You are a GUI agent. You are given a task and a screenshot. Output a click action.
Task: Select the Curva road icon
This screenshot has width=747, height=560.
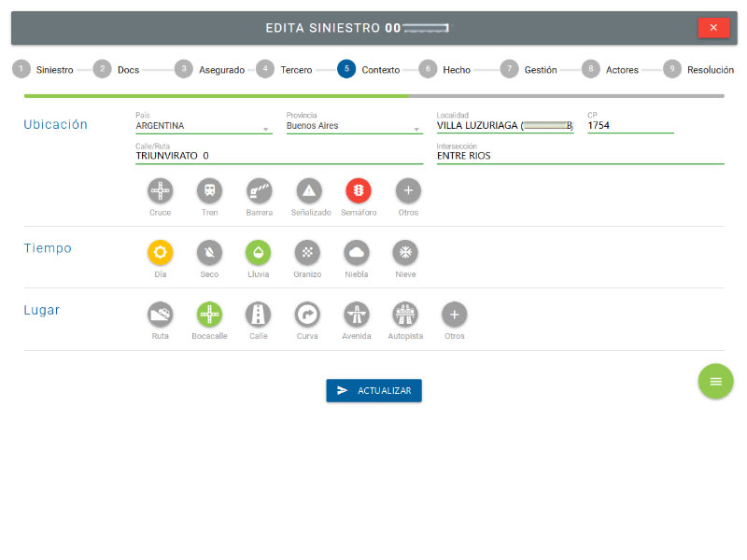(307, 315)
